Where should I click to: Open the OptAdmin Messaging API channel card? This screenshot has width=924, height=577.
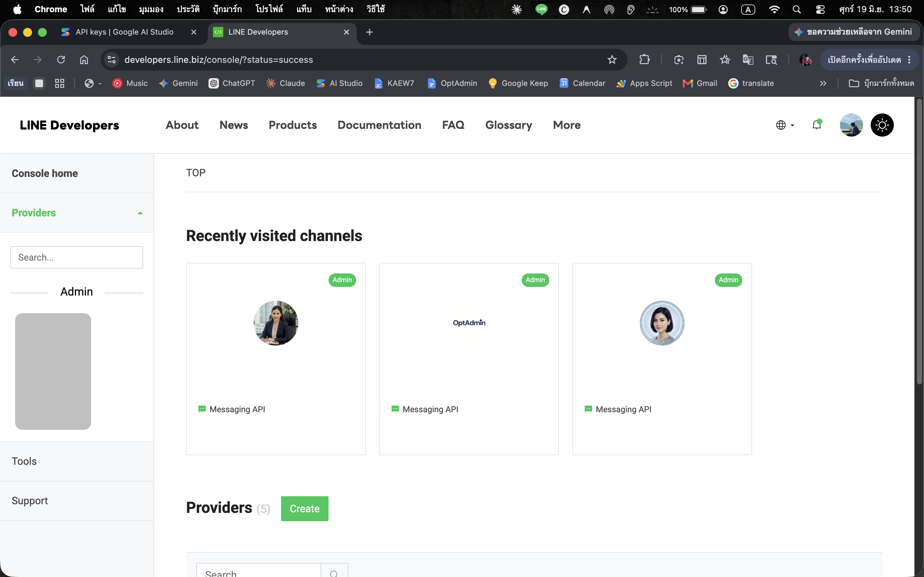tap(469, 359)
